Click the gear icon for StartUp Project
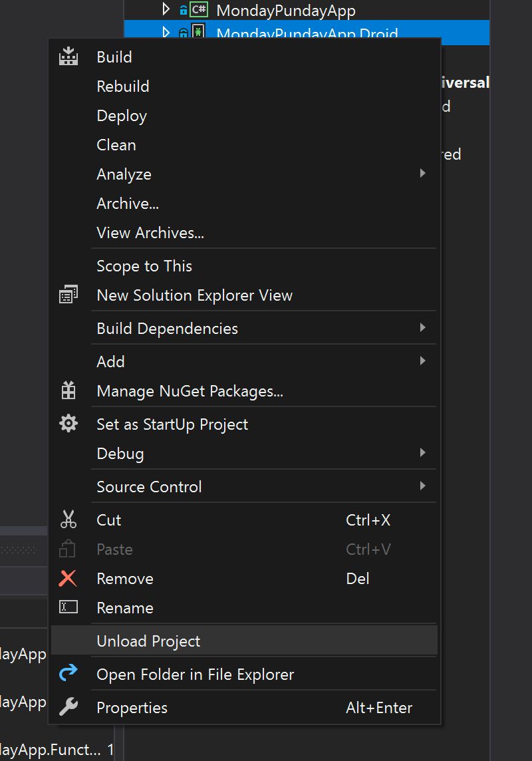The image size is (532, 761). click(x=68, y=424)
